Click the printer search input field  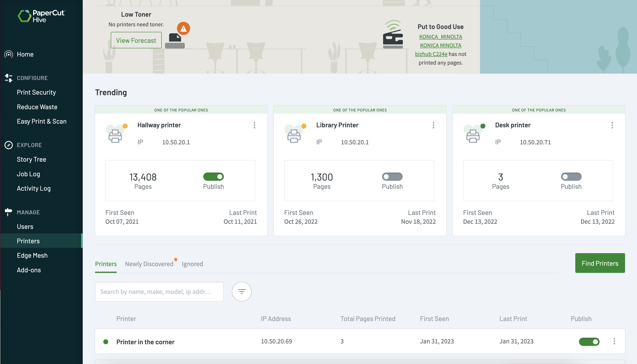coord(159,291)
